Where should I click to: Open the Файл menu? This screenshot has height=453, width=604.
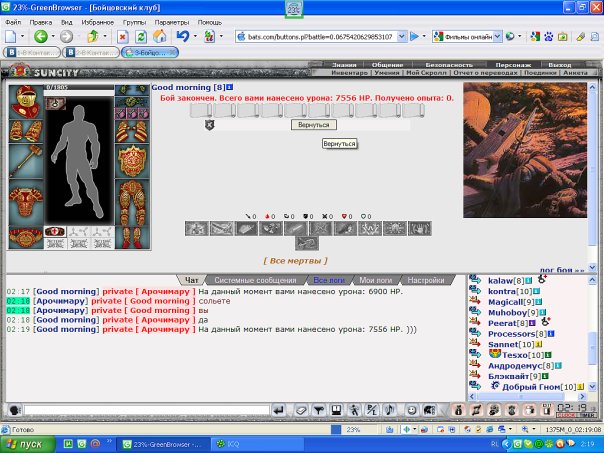click(13, 22)
